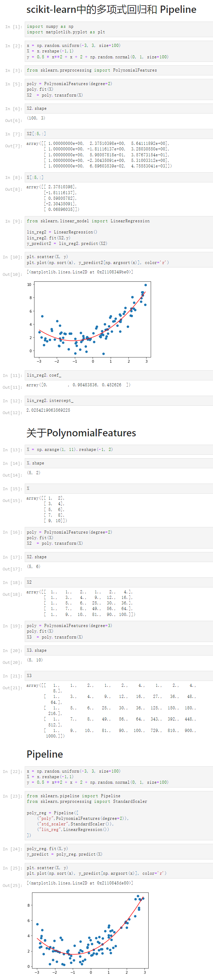Click the 关于PolynomialFeatures section heading
Screen dimensions: 213x980
coord(81,433)
